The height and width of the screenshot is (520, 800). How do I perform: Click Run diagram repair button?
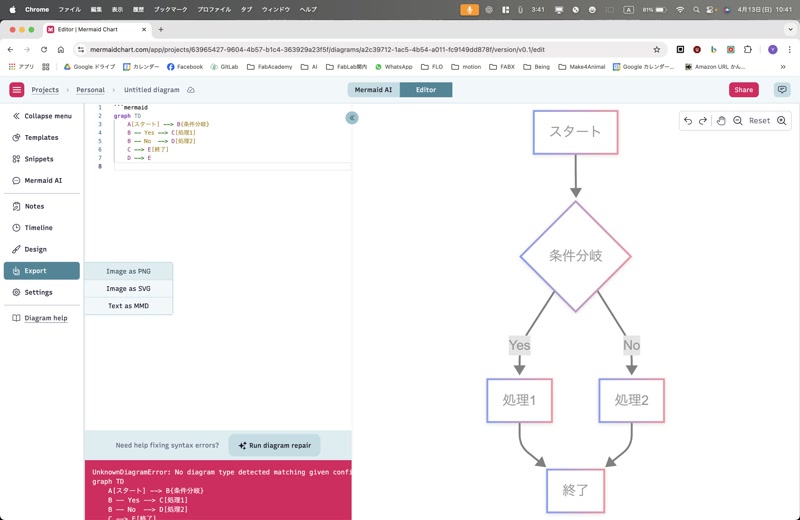pos(274,445)
